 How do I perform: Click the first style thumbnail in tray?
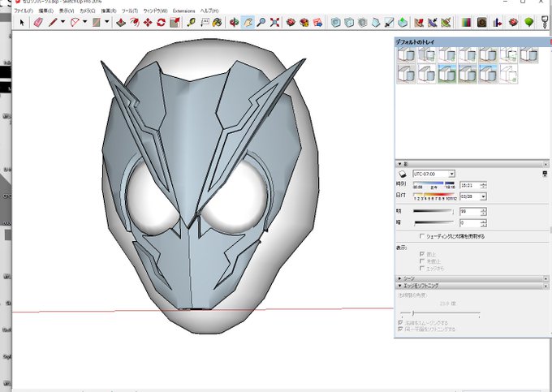(406, 54)
